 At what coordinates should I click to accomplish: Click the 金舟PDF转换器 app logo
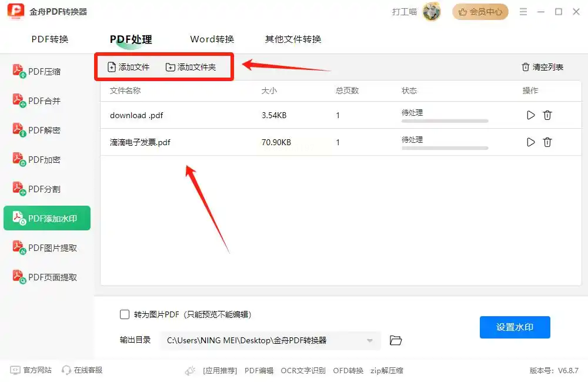[x=16, y=11]
